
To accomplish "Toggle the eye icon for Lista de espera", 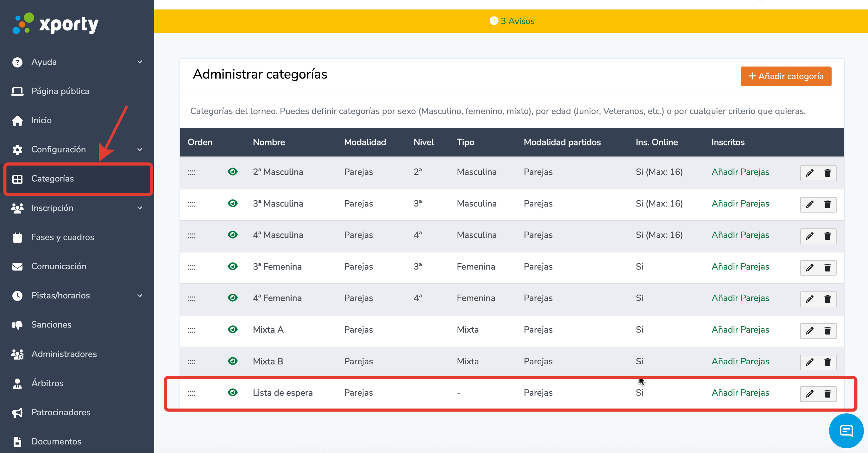I will click(232, 392).
